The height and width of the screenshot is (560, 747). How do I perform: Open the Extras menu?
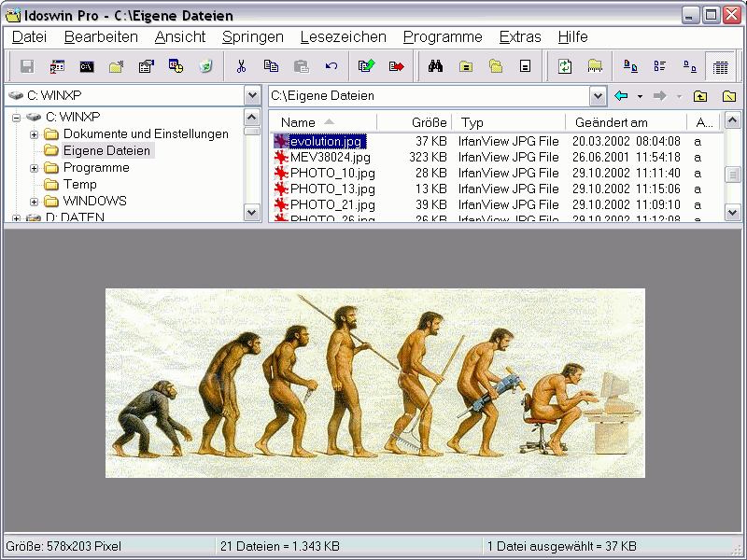[x=520, y=36]
